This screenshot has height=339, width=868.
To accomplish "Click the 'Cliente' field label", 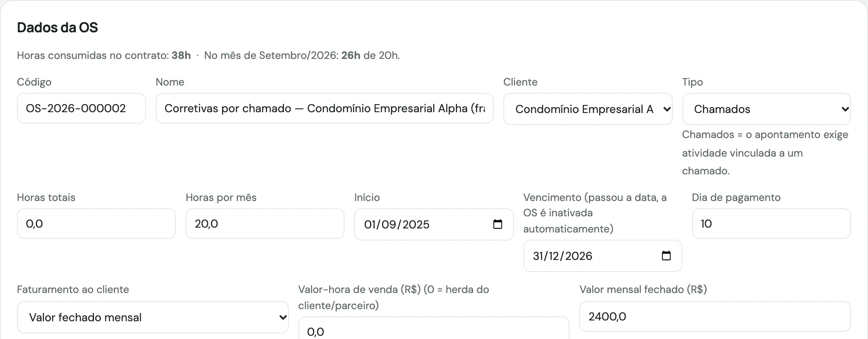I will pyautogui.click(x=520, y=82).
